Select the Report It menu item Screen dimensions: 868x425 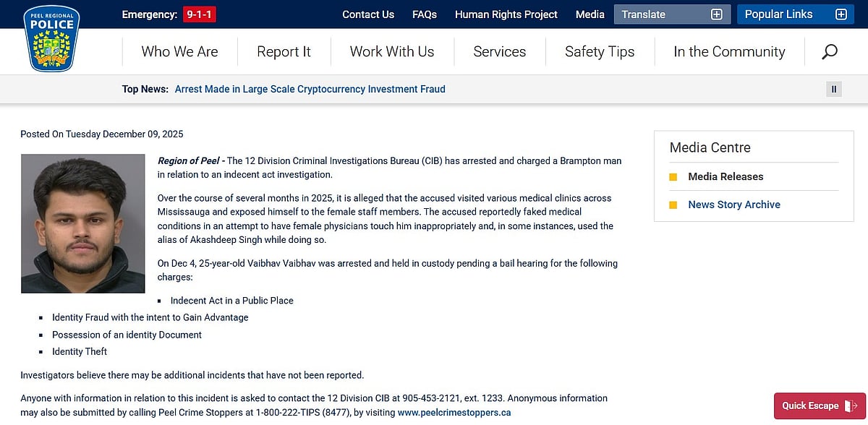click(x=284, y=51)
